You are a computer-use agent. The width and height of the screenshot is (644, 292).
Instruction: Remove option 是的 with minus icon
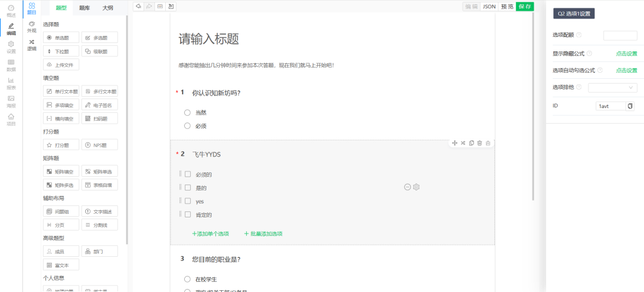point(407,187)
